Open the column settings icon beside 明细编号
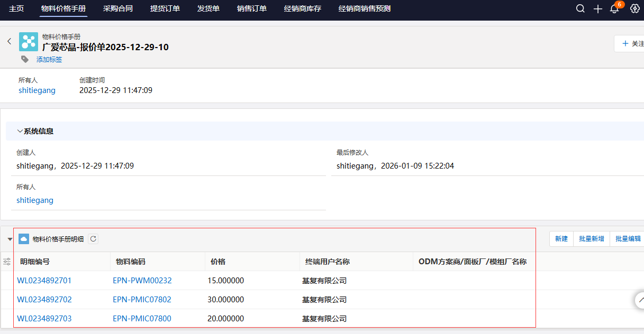 tap(7, 262)
